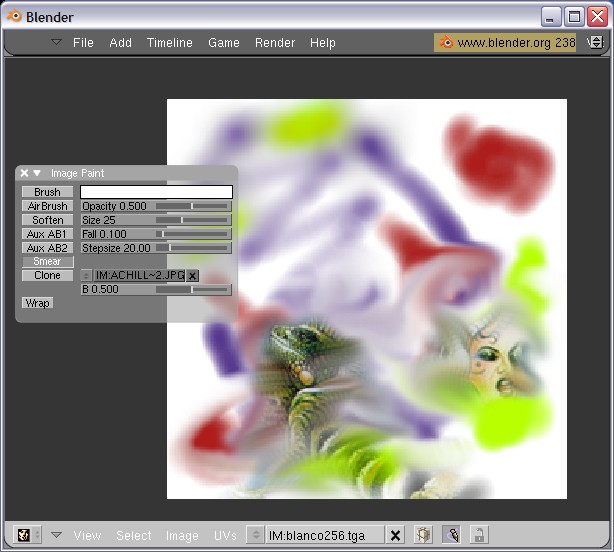Adjust the B 0.500 blend slider
This screenshot has width=614, height=552.
point(156,289)
